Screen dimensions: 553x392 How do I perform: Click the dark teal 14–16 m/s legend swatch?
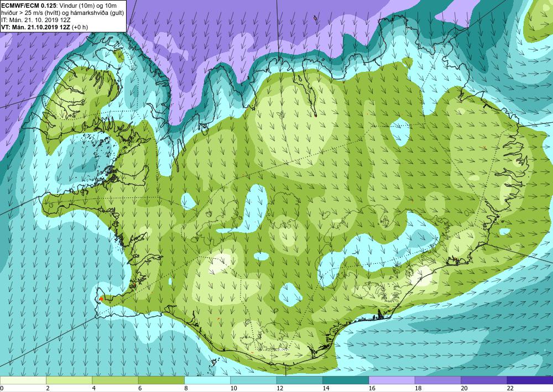(346, 380)
